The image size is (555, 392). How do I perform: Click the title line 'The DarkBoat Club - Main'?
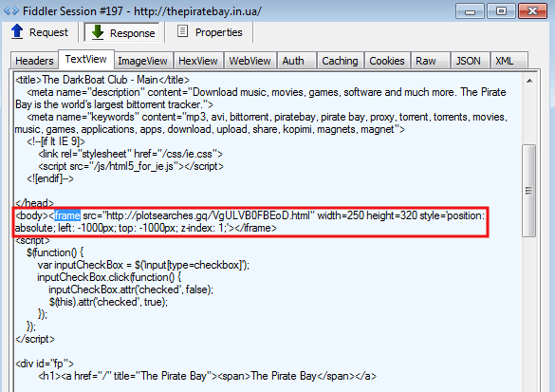pyautogui.click(x=102, y=80)
